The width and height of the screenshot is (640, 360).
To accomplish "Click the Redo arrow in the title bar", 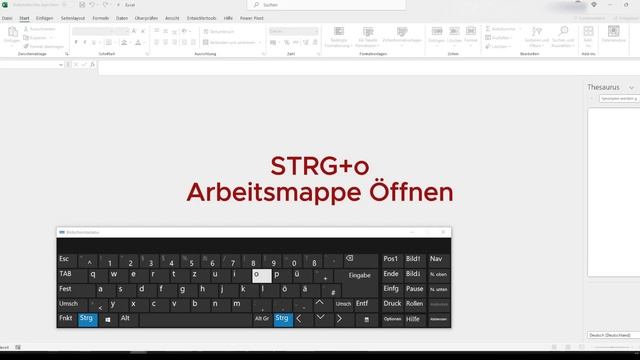I will [105, 5].
